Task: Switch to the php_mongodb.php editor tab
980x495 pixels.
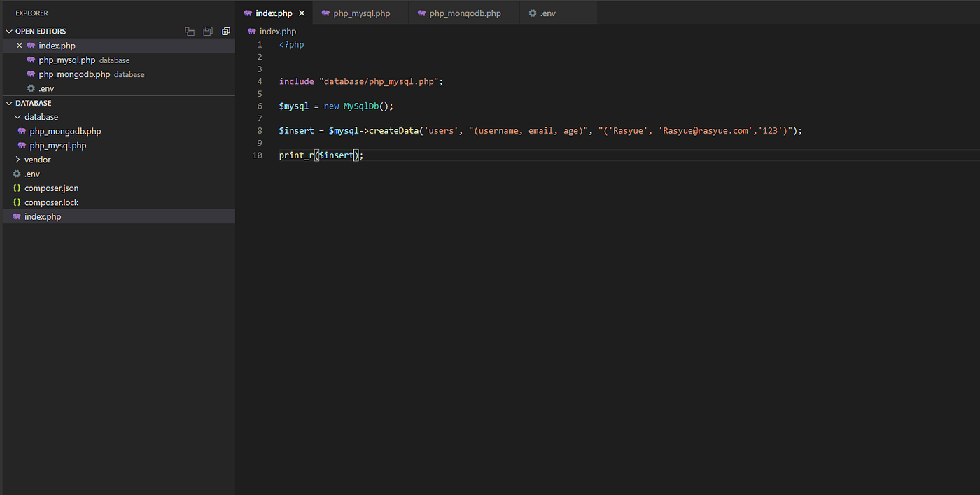Action: pyautogui.click(x=464, y=13)
